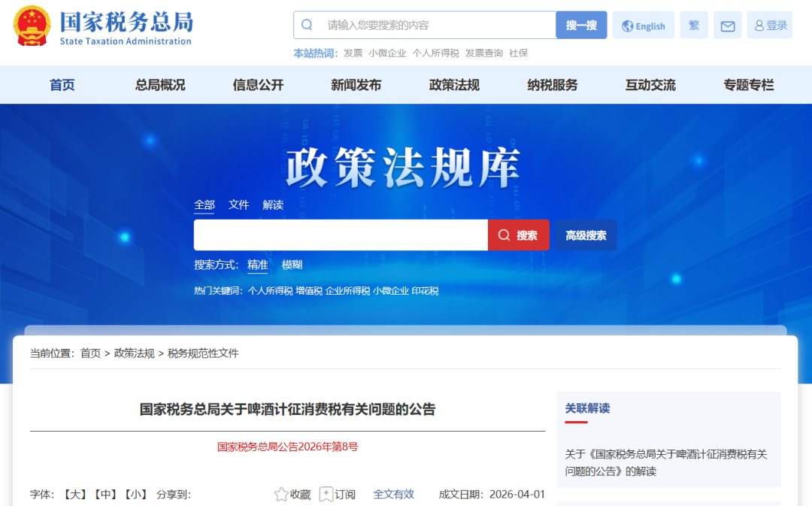Screen dimensions: 812x506
Task: Click the star 收藏 favorite icon
Action: click(282, 494)
